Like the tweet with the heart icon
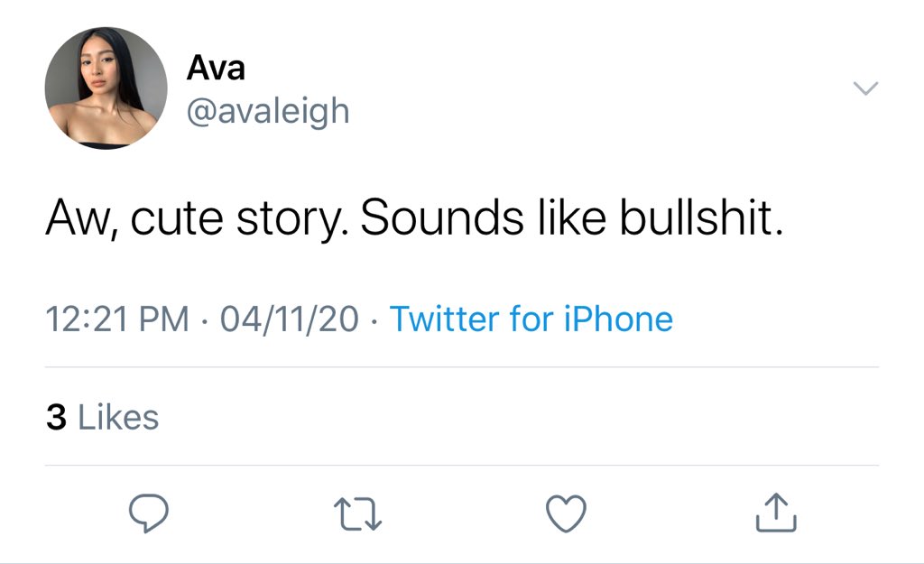924x564 pixels. click(567, 513)
